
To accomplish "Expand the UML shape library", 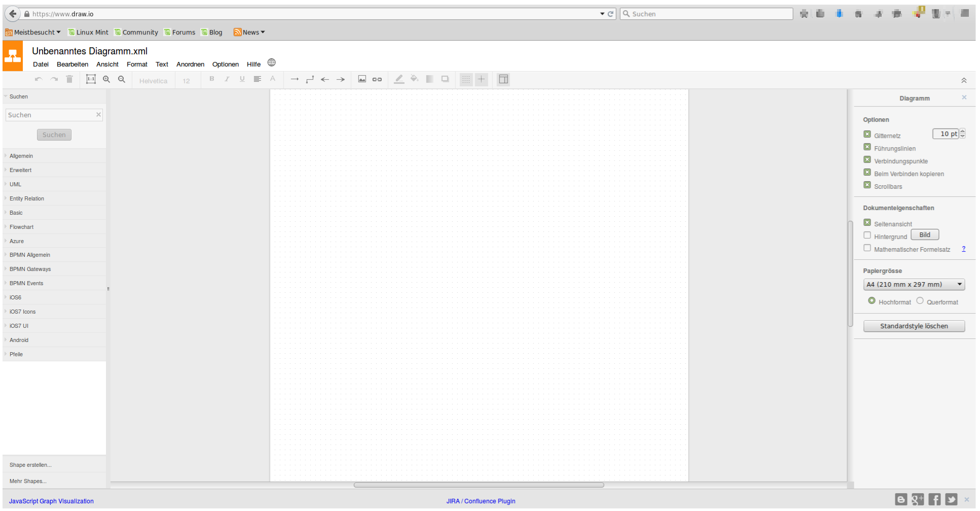I will 54,184.
